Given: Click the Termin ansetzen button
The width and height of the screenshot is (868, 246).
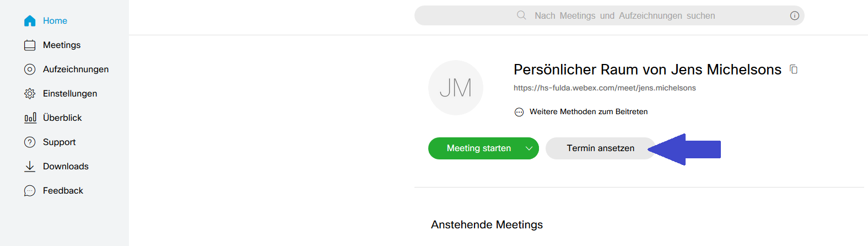Looking at the screenshot, I should coord(600,148).
